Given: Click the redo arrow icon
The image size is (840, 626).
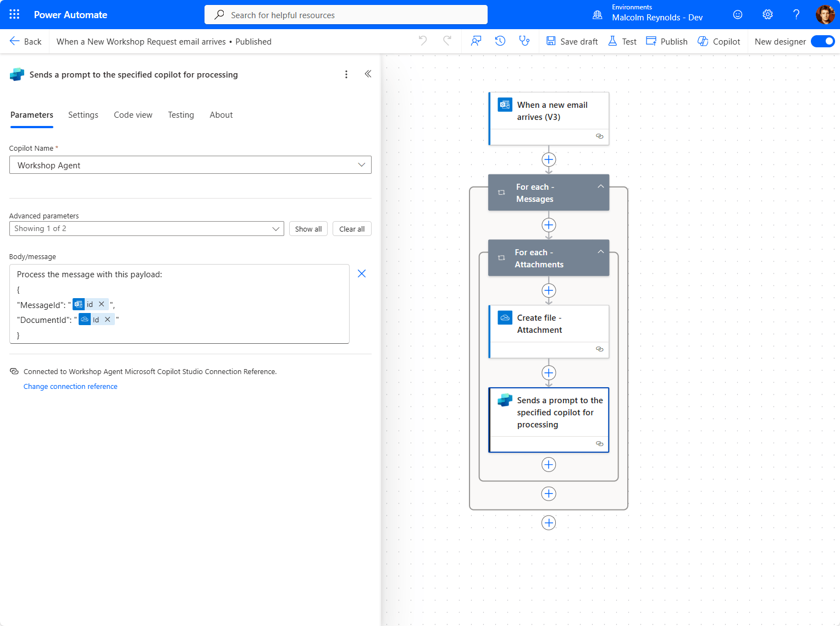Looking at the screenshot, I should 447,41.
